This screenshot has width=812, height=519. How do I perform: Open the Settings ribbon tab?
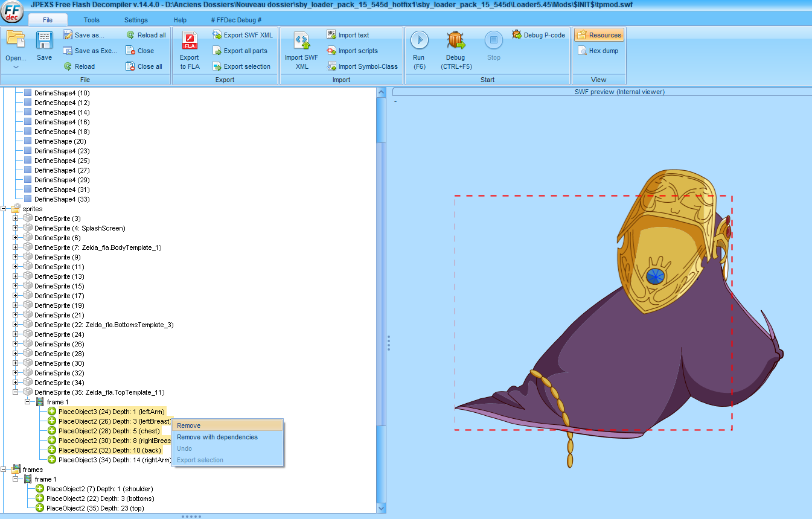coord(136,20)
